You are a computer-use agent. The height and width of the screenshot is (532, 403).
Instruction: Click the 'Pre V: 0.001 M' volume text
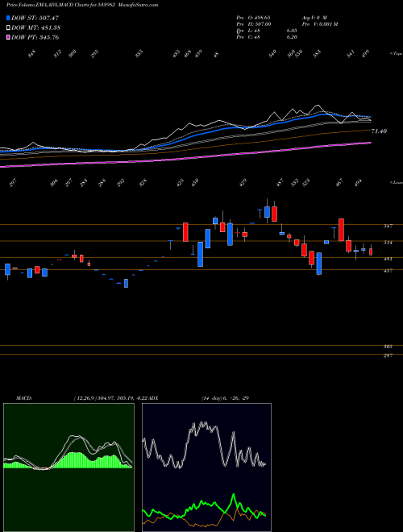point(319,24)
